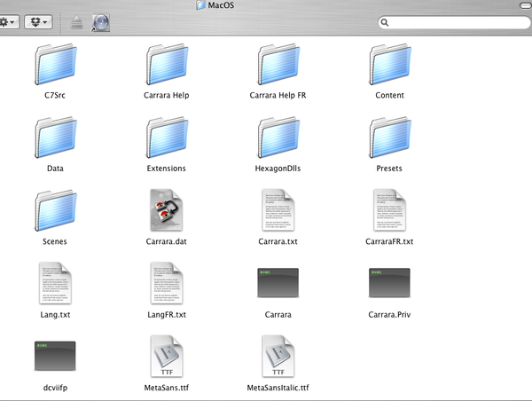Viewport: 532px width, 401px height.
Task: Click the magnifying glass search icon
Action: click(385, 22)
